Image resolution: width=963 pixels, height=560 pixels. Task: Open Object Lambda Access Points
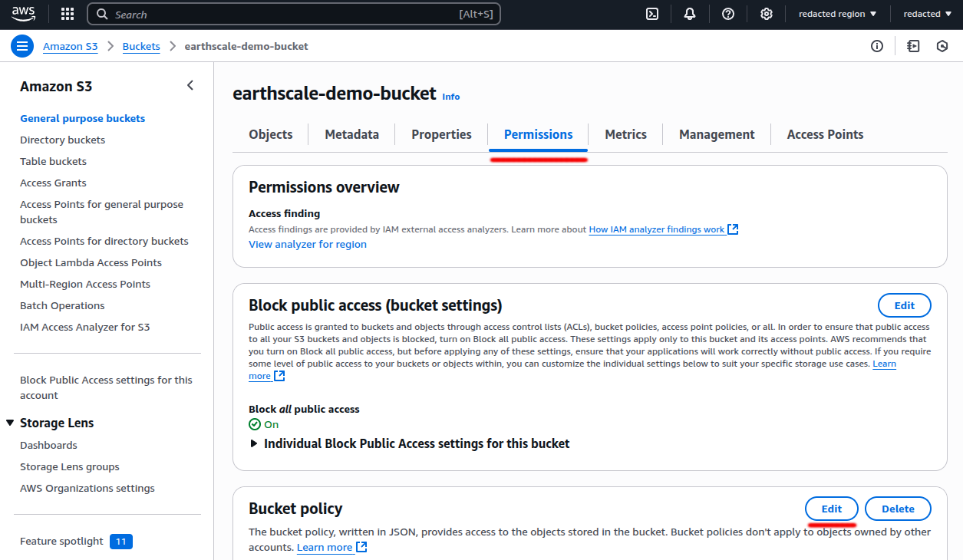tap(91, 262)
